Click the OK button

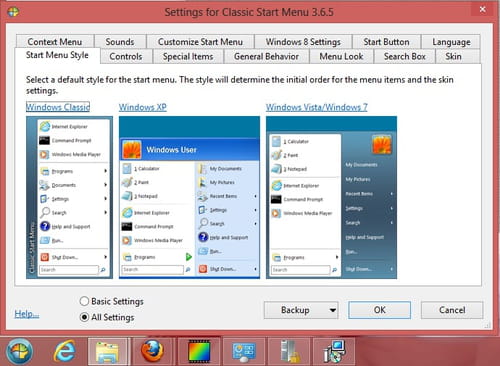pyautogui.click(x=380, y=310)
